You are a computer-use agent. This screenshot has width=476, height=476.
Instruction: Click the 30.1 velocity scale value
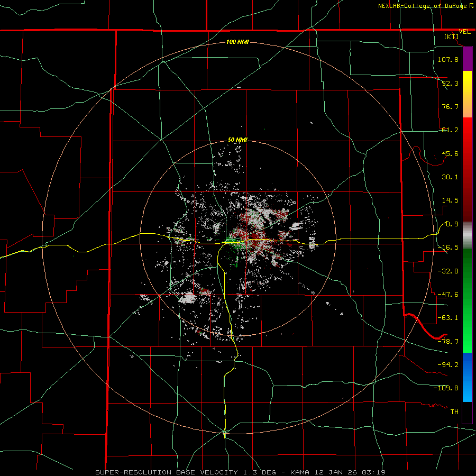click(450, 177)
